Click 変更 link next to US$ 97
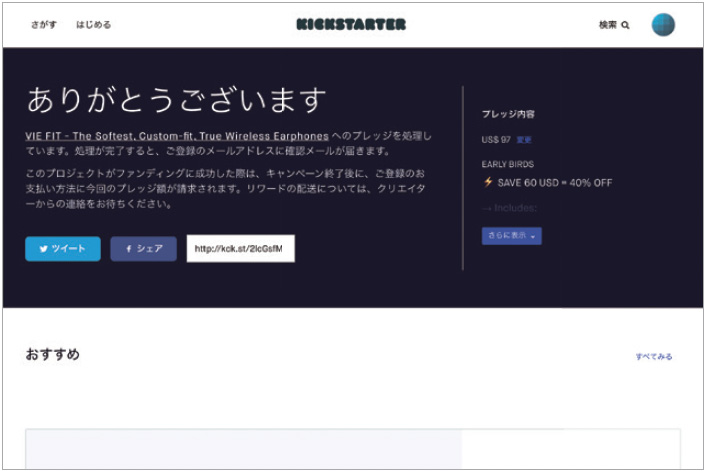This screenshot has width=705, height=471. pyautogui.click(x=524, y=140)
